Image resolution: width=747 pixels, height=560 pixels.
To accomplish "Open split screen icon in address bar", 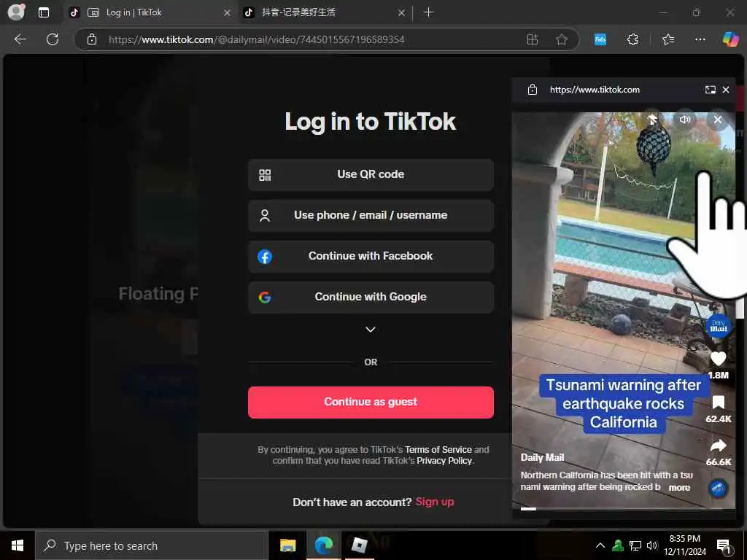I will [x=533, y=39].
